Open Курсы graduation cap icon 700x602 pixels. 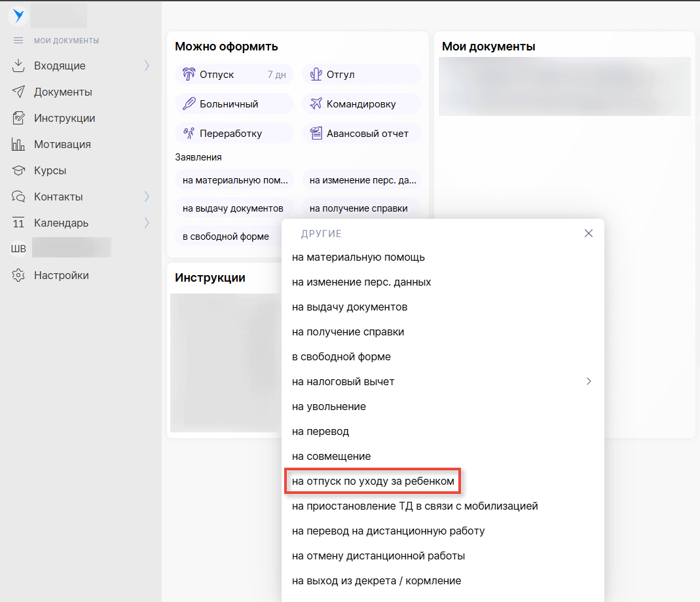click(18, 170)
